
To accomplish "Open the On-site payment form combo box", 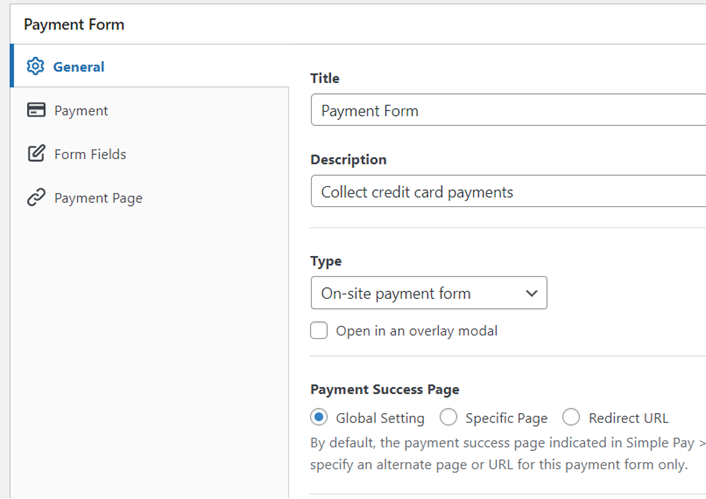I will coord(429,293).
